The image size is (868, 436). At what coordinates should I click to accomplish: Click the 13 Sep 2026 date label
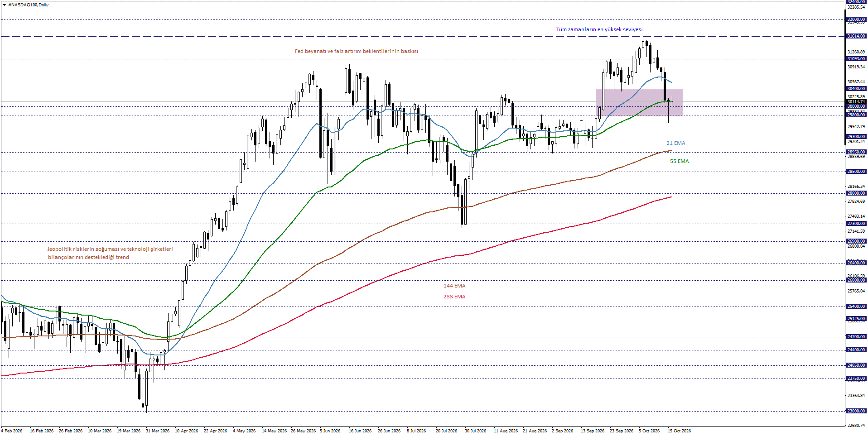593,431
